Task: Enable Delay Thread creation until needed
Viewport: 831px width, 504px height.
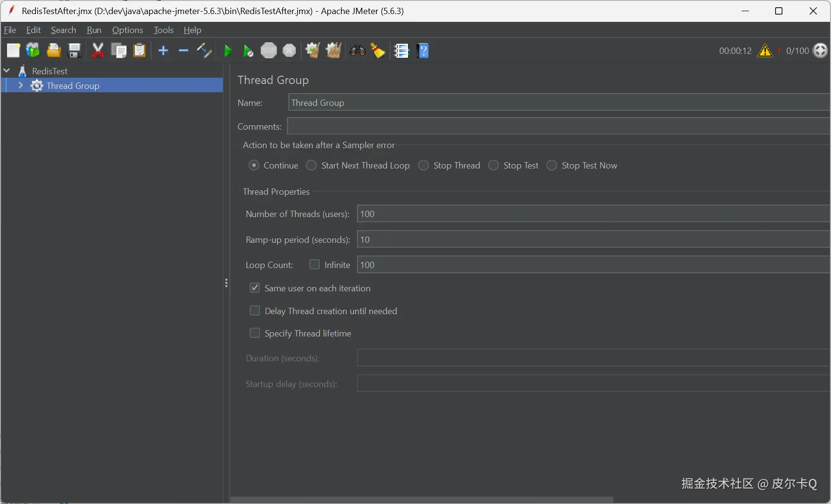Action: (254, 311)
